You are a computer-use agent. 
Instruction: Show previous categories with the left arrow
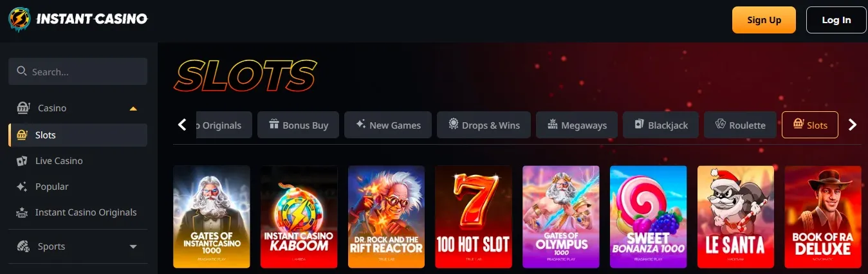[x=182, y=125]
